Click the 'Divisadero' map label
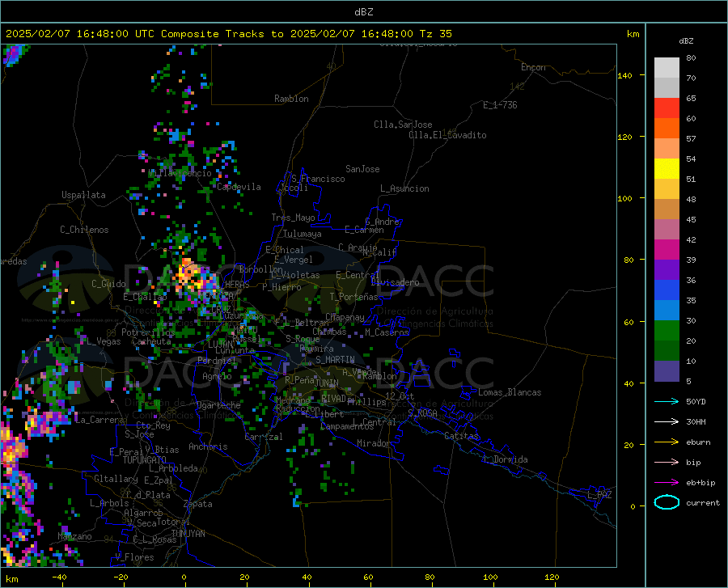The height and width of the screenshot is (588, 728). click(395, 282)
